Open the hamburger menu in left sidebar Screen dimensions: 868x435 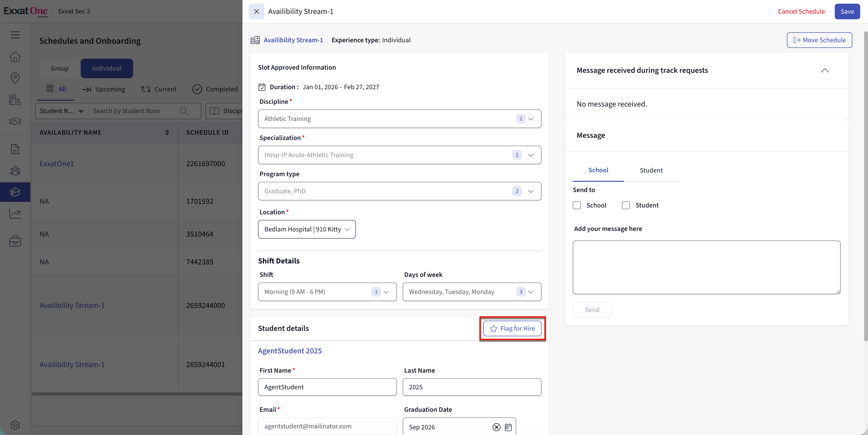pyautogui.click(x=15, y=35)
